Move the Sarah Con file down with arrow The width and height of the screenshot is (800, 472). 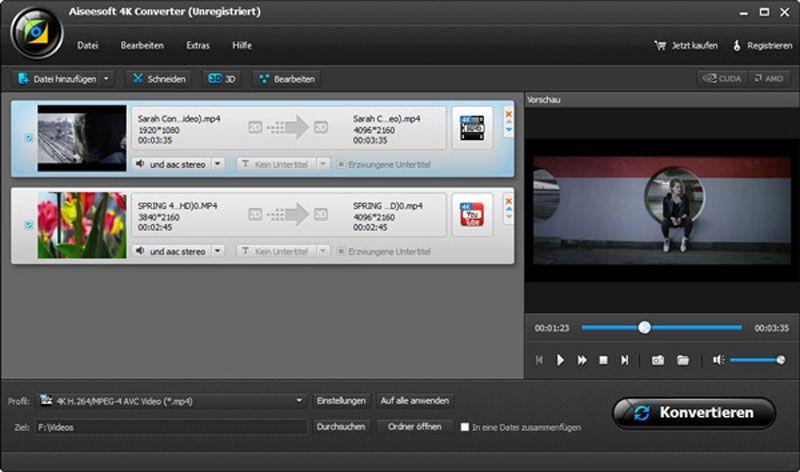508,131
